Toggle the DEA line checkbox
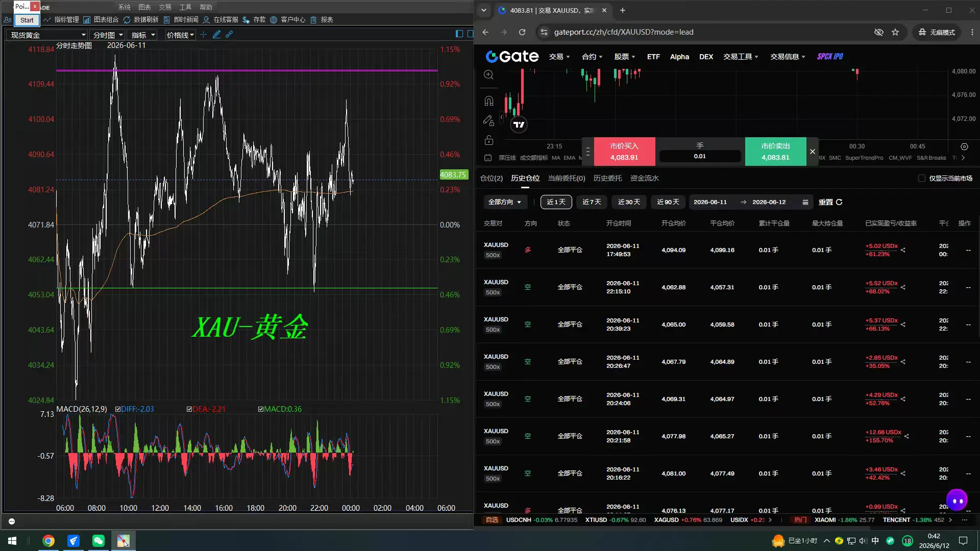The height and width of the screenshot is (551, 980). point(189,409)
